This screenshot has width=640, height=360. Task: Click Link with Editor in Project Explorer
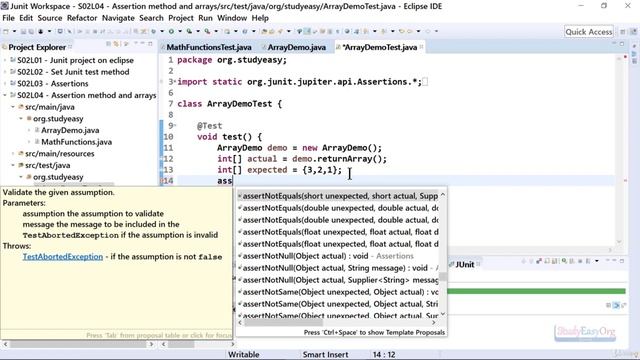(116, 44)
